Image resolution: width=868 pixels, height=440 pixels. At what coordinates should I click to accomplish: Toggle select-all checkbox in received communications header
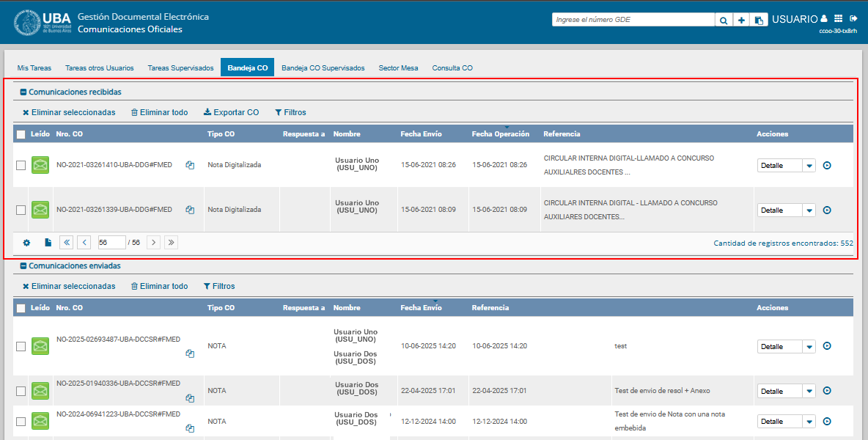[21, 134]
